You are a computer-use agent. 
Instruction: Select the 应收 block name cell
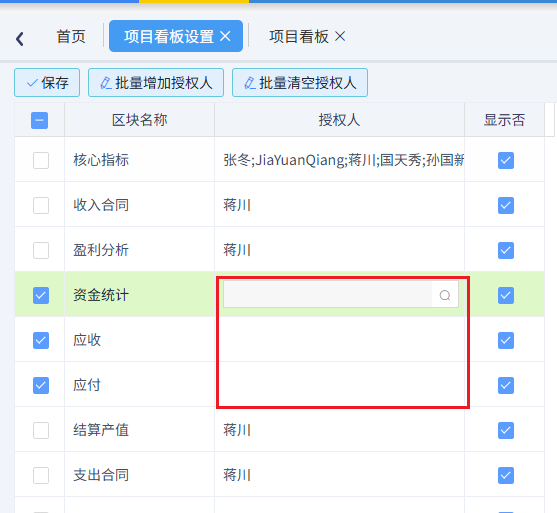point(140,340)
